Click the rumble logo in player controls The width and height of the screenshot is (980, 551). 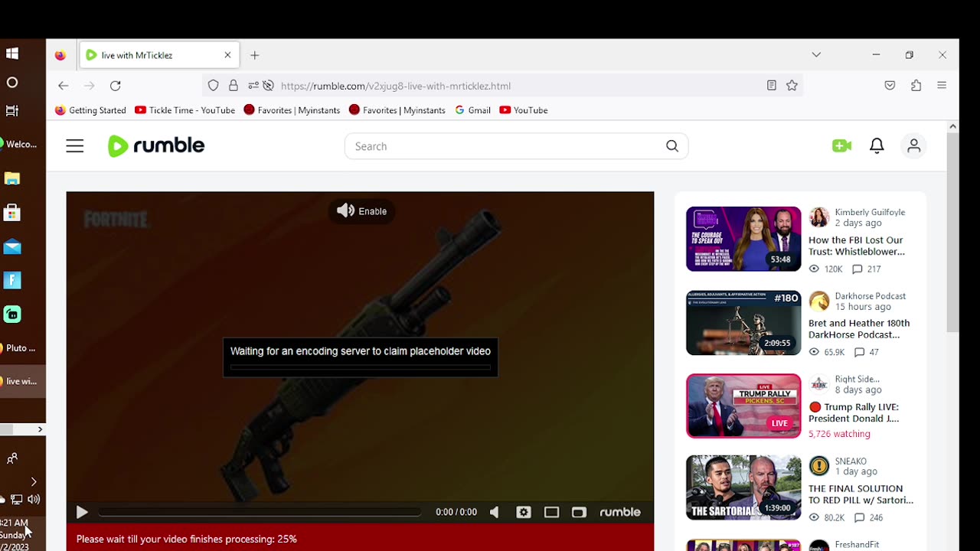coord(620,513)
